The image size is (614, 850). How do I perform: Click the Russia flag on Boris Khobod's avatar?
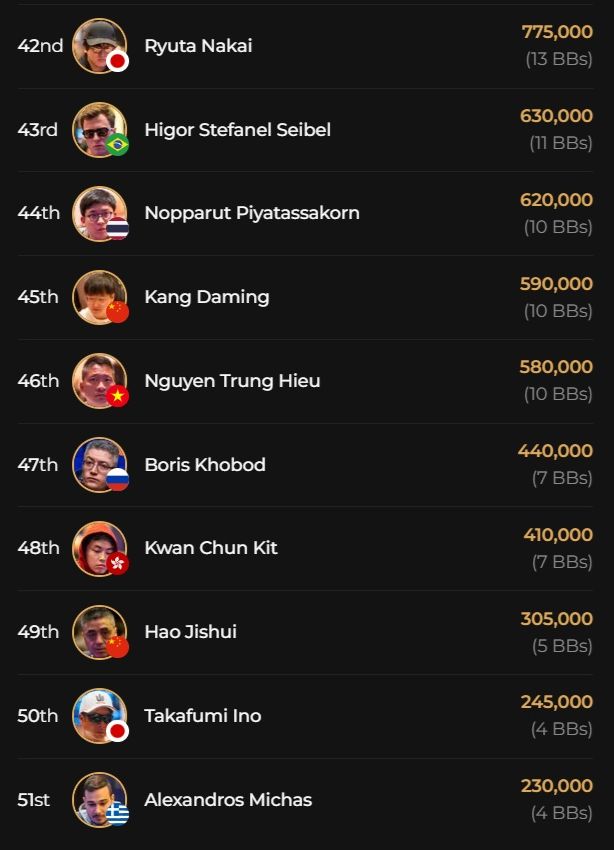118,480
